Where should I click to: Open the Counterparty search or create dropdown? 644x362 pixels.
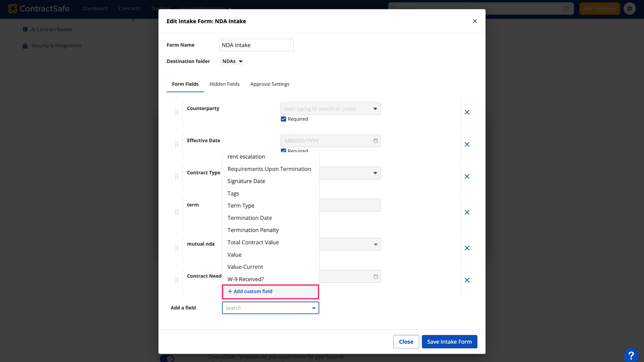click(x=330, y=109)
